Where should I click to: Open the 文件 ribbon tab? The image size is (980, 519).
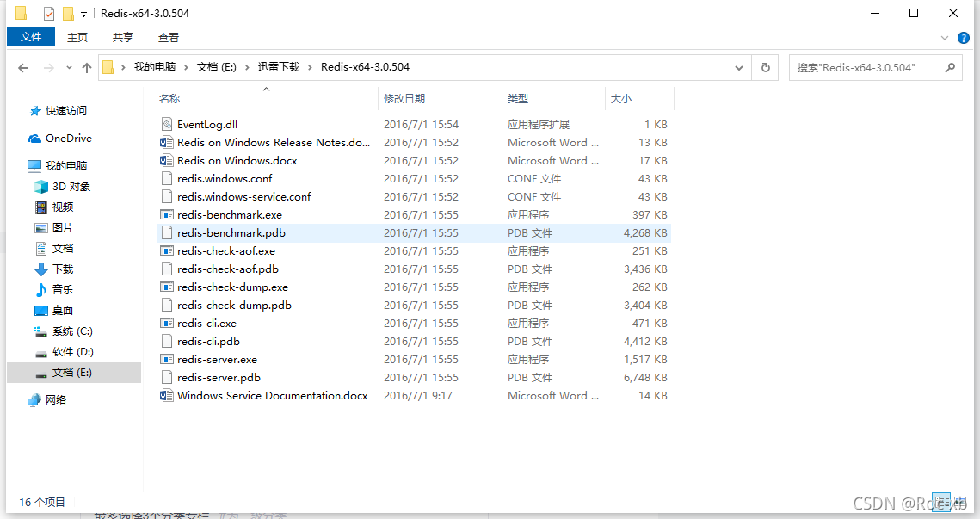pos(31,37)
